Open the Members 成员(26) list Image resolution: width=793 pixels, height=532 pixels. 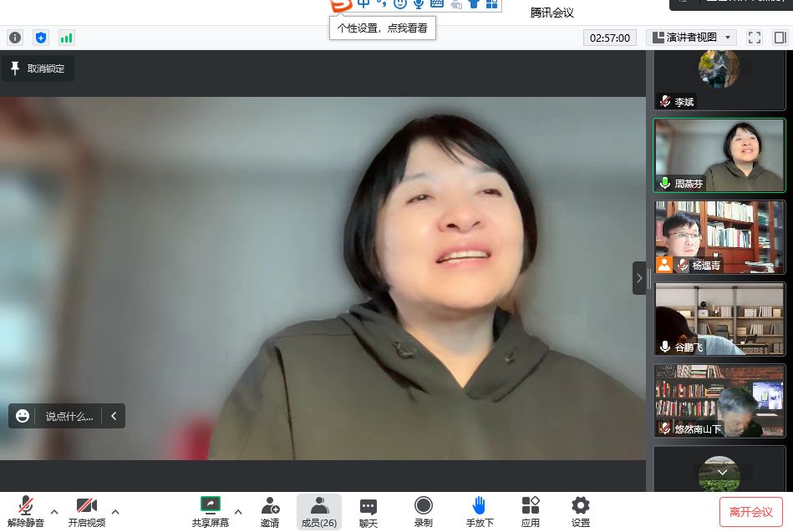tap(318, 511)
